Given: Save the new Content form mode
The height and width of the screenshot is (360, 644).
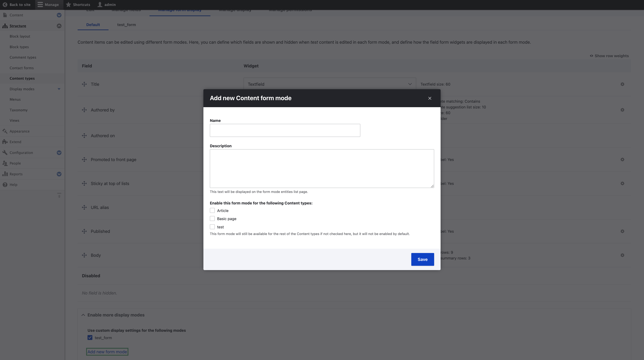Looking at the screenshot, I should click(x=422, y=259).
